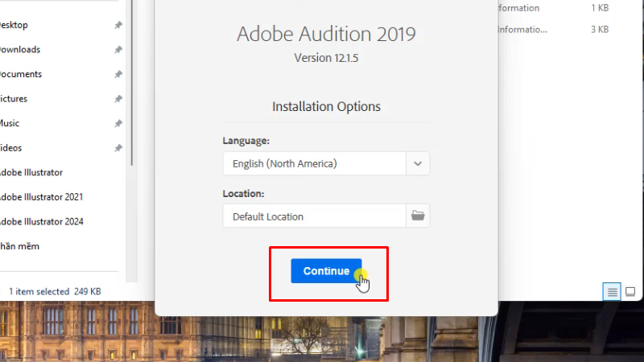Click the blue Continue button
644x362 pixels.
tap(326, 271)
